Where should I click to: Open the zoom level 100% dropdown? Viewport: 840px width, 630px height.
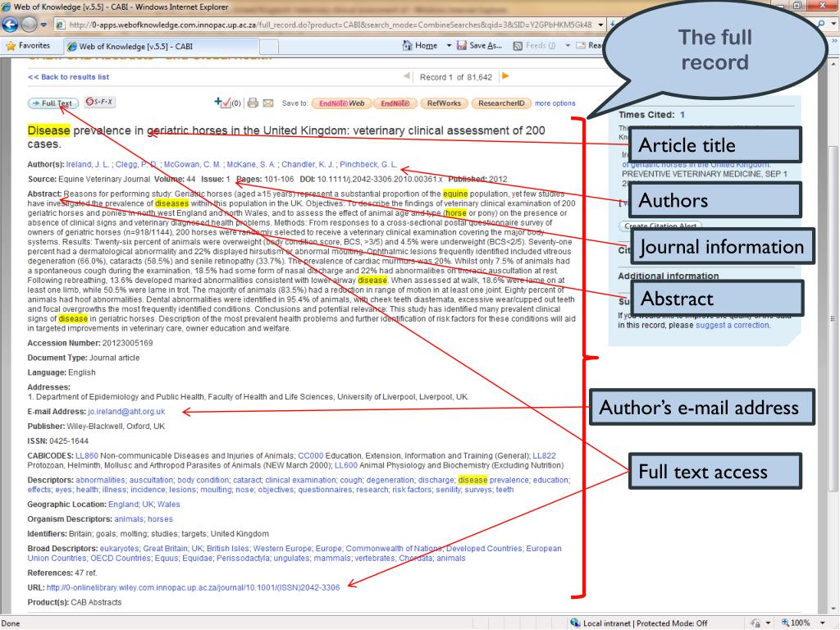click(821, 623)
